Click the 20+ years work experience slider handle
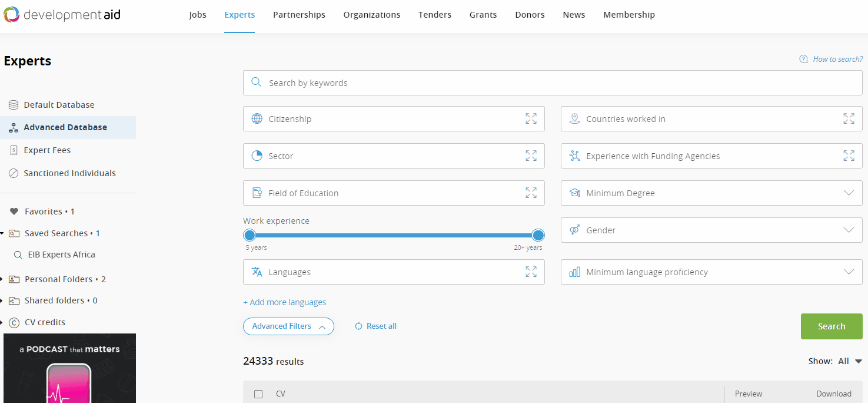The height and width of the screenshot is (403, 868). coord(538,236)
